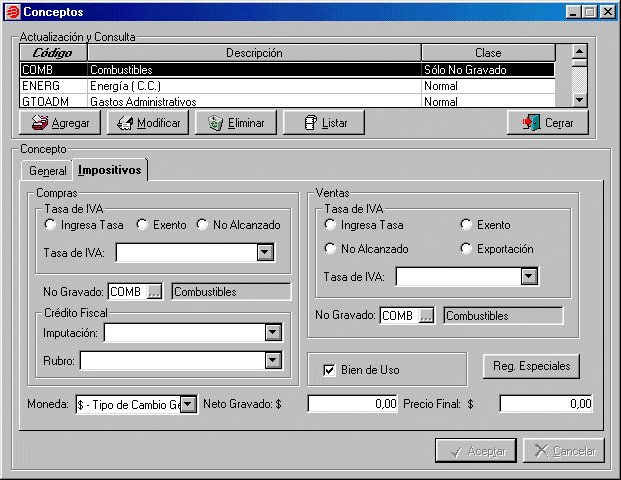The image size is (621, 480).
Task: Switch to the General tab
Action: [x=48, y=171]
